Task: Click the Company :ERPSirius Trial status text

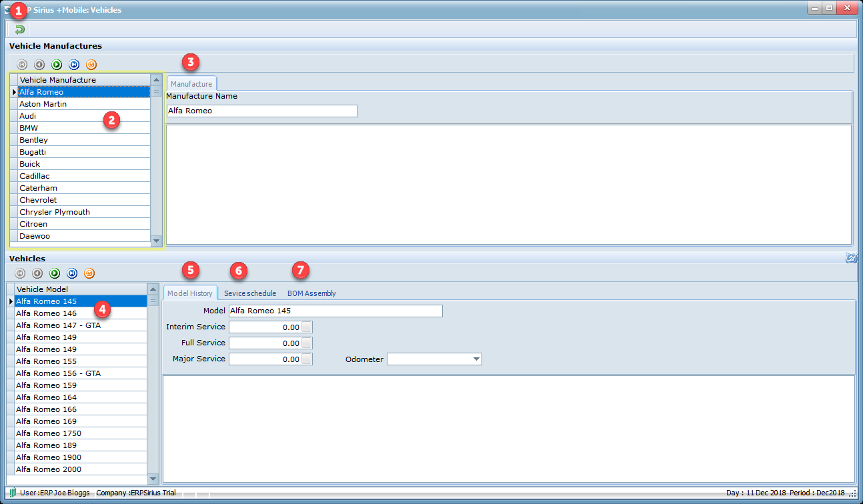Action: [137, 493]
